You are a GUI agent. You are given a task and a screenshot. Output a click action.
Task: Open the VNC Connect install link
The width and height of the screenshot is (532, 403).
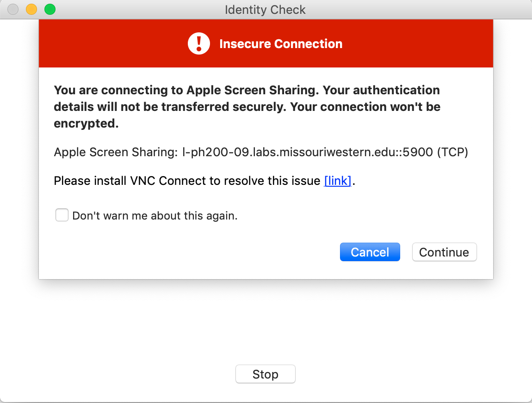pyautogui.click(x=338, y=181)
